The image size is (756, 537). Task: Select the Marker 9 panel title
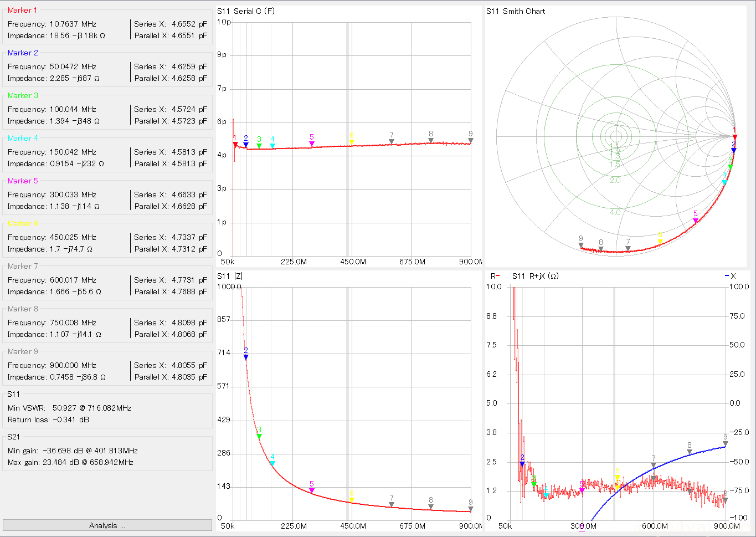23,351
